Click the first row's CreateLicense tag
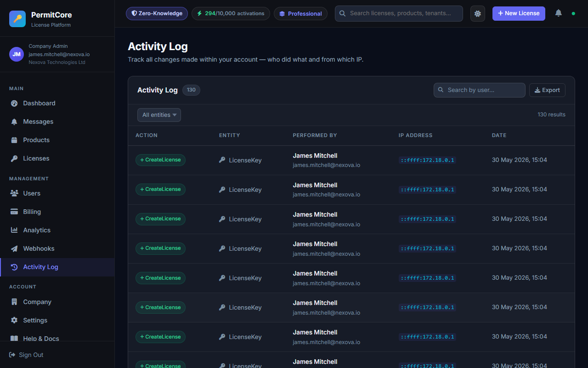Viewport: 588px width, 368px height. pos(160,160)
